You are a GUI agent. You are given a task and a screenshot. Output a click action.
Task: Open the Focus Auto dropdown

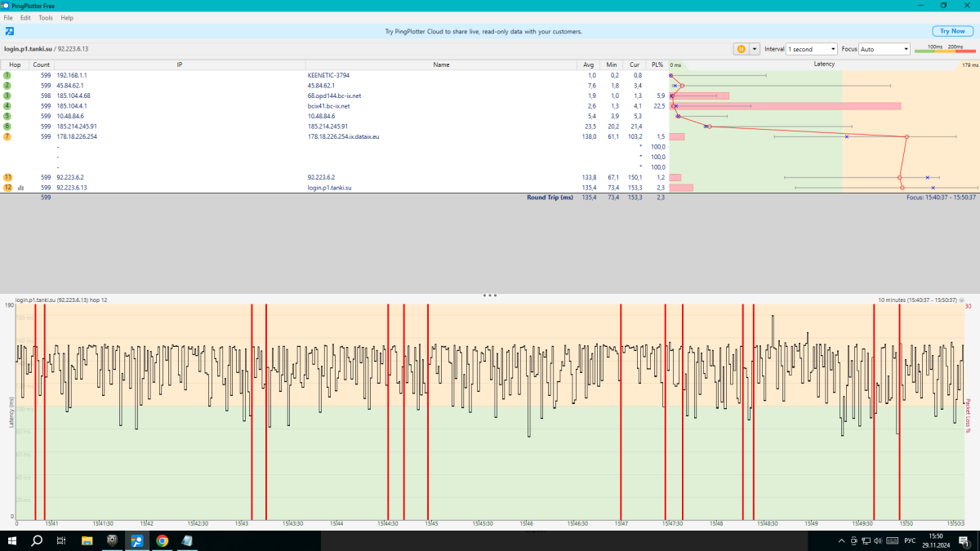click(x=884, y=49)
